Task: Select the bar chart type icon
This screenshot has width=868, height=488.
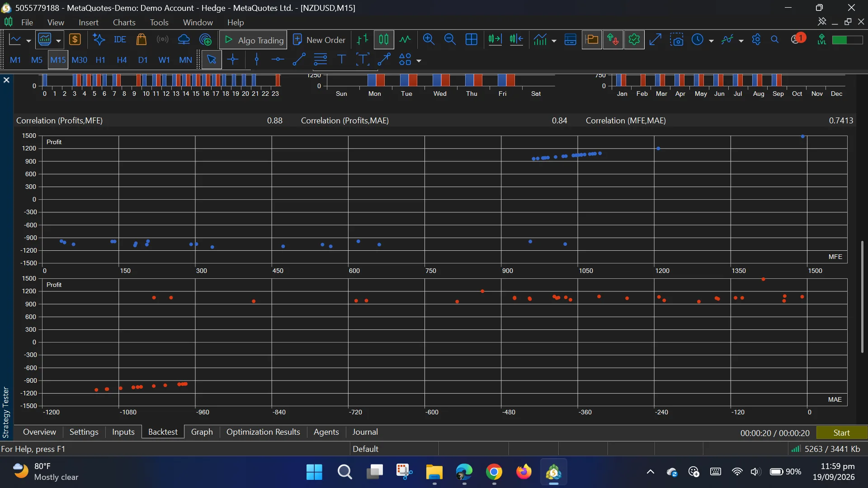Action: (x=362, y=40)
